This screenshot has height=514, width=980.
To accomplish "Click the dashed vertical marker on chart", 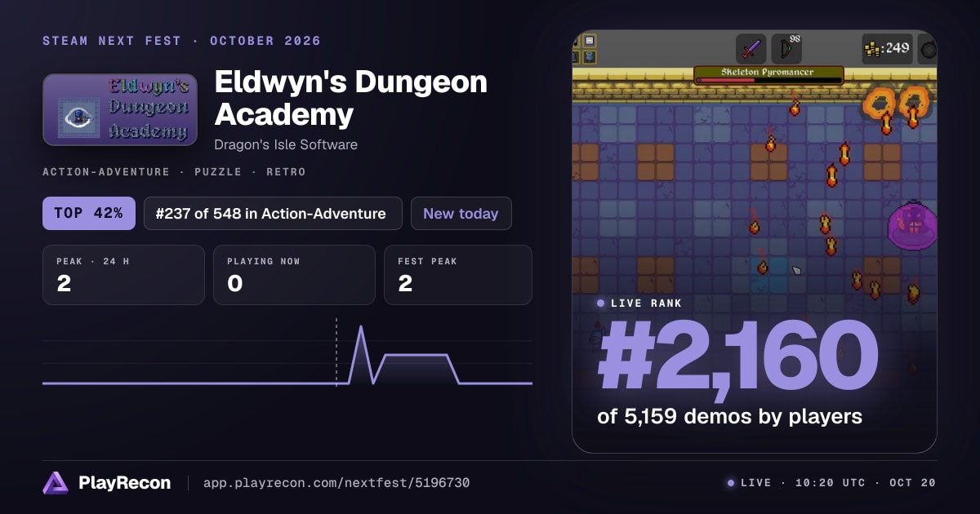I will click(336, 351).
